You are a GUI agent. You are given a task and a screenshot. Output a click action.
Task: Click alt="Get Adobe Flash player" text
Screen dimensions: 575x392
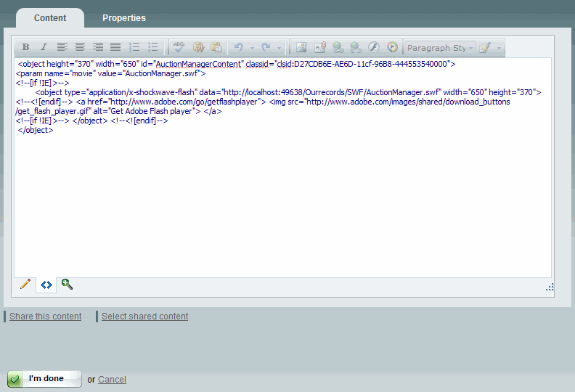[144, 111]
